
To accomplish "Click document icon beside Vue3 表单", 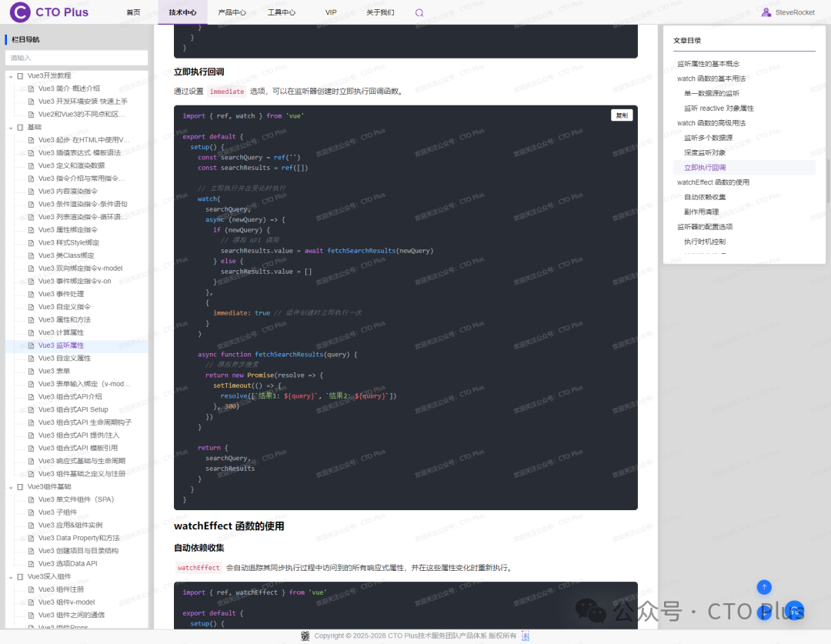I will point(32,371).
